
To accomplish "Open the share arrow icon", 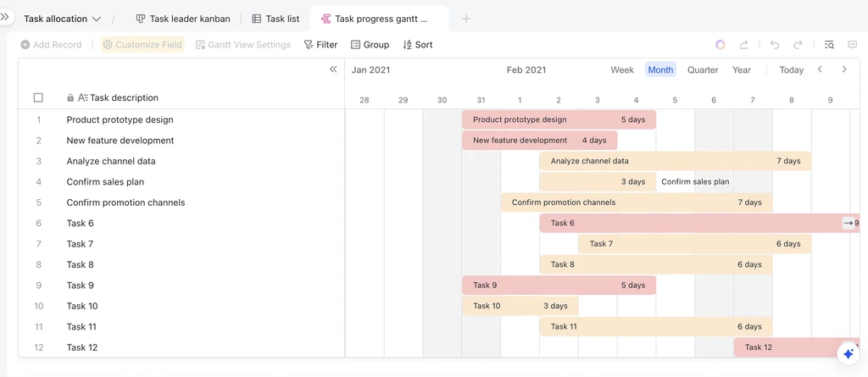I will (743, 45).
